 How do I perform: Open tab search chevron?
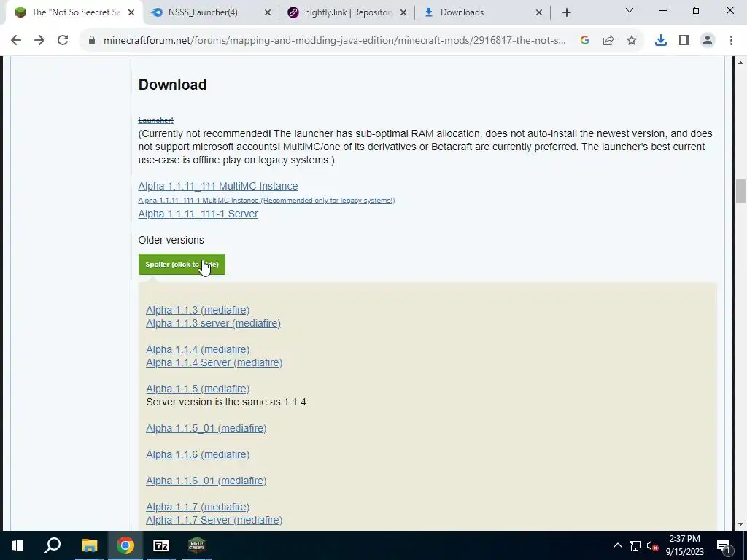[x=630, y=10]
